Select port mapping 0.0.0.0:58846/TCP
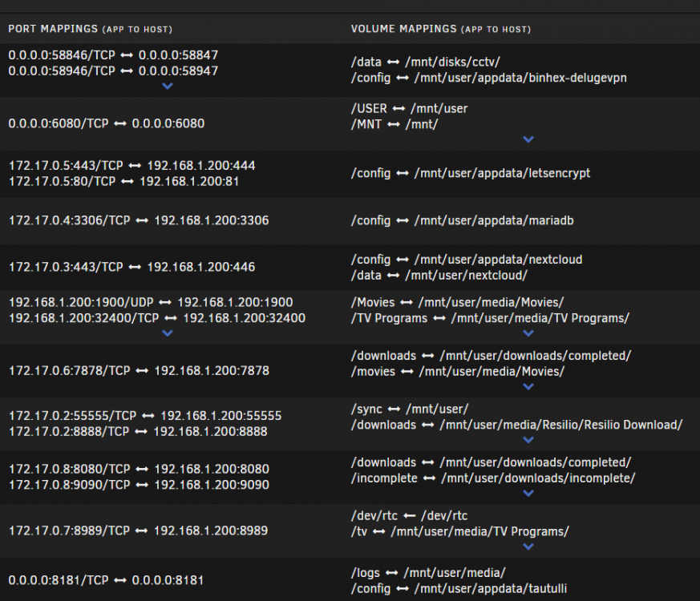 [113, 54]
